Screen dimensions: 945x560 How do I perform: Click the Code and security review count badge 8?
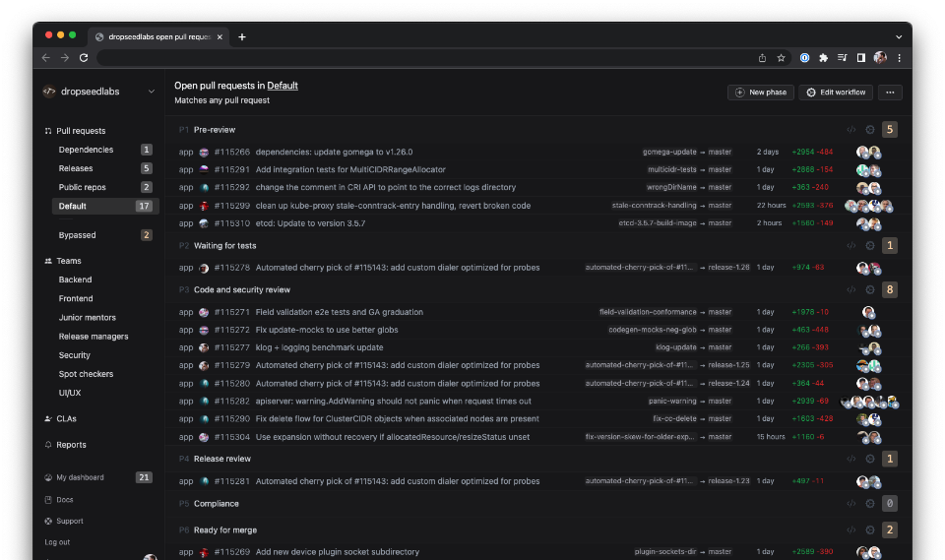(x=890, y=290)
